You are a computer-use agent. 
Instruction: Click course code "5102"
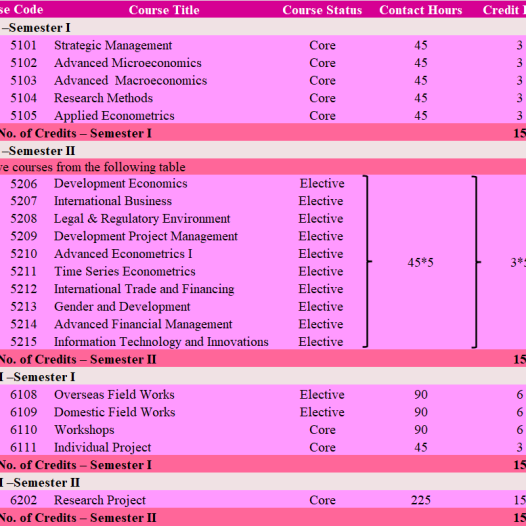pos(23,63)
